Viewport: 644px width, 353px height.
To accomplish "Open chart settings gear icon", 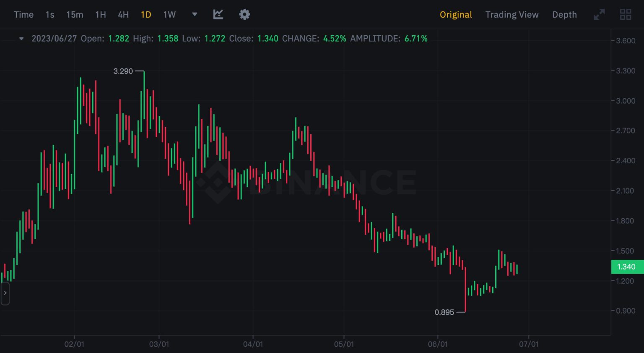I will click(244, 15).
